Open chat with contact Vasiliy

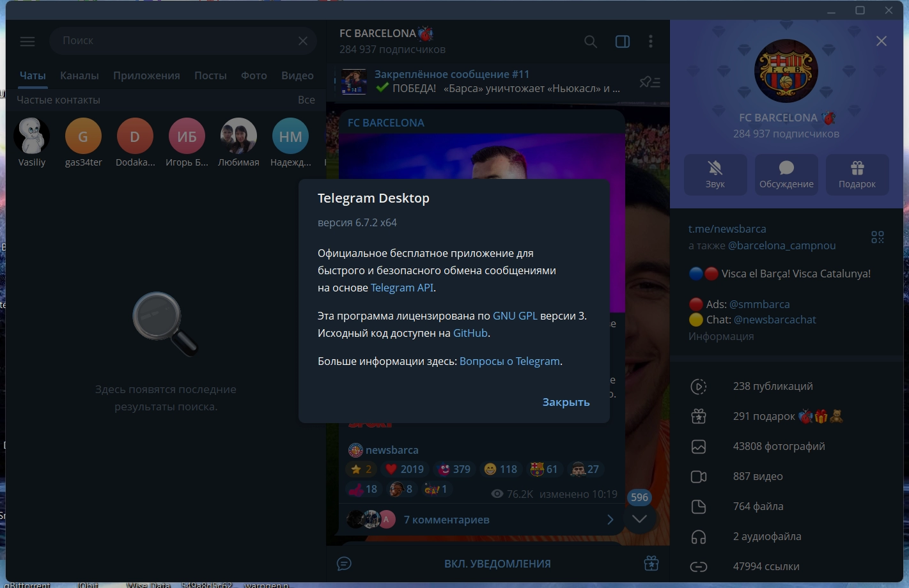32,143
